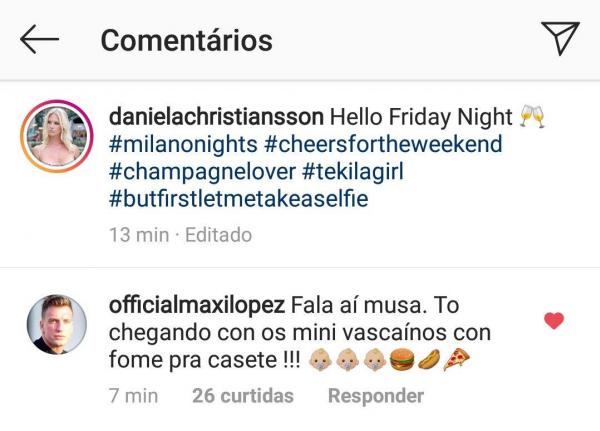The width and height of the screenshot is (600, 431).
Task: Tap the 7 min comment timestamp
Action: coord(134,396)
